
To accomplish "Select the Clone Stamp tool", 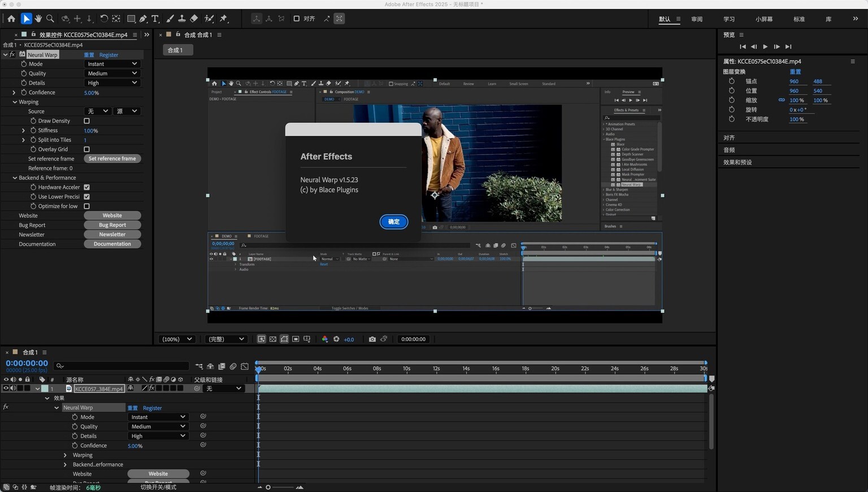I will click(182, 19).
